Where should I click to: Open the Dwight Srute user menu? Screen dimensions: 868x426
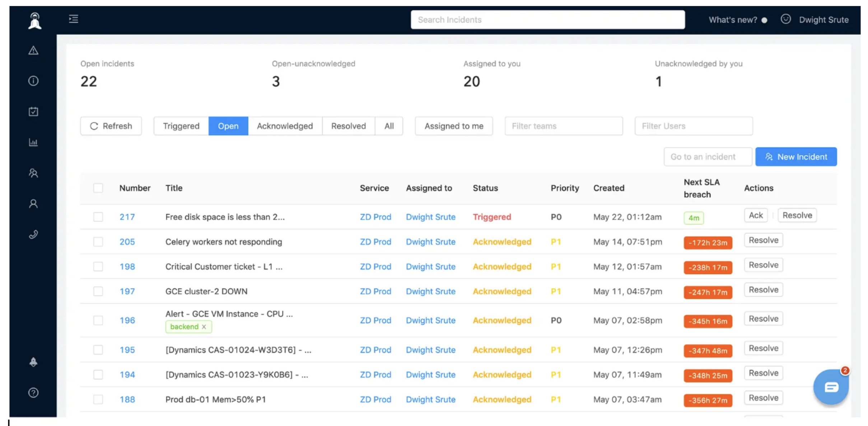pos(823,20)
